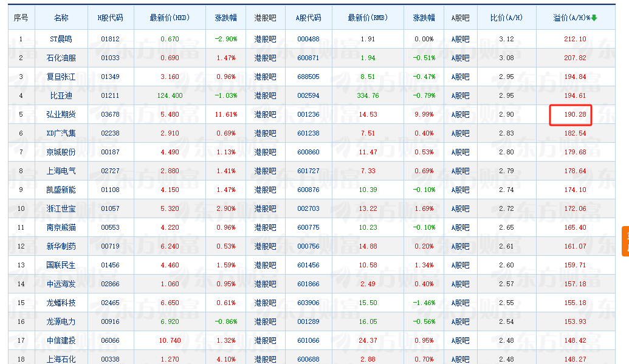Open stock name 南京熊猫
The height and width of the screenshot is (364, 629).
click(x=61, y=227)
